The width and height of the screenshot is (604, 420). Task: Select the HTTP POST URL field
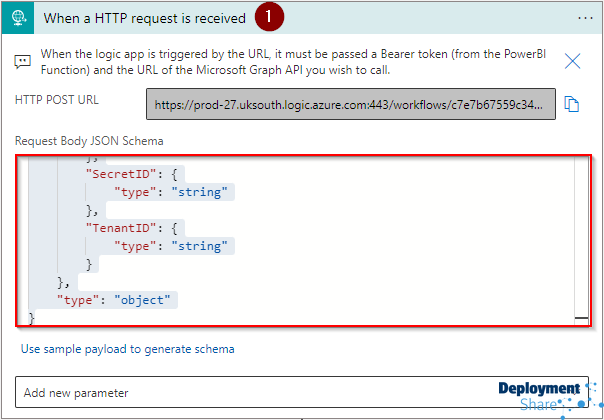point(348,104)
